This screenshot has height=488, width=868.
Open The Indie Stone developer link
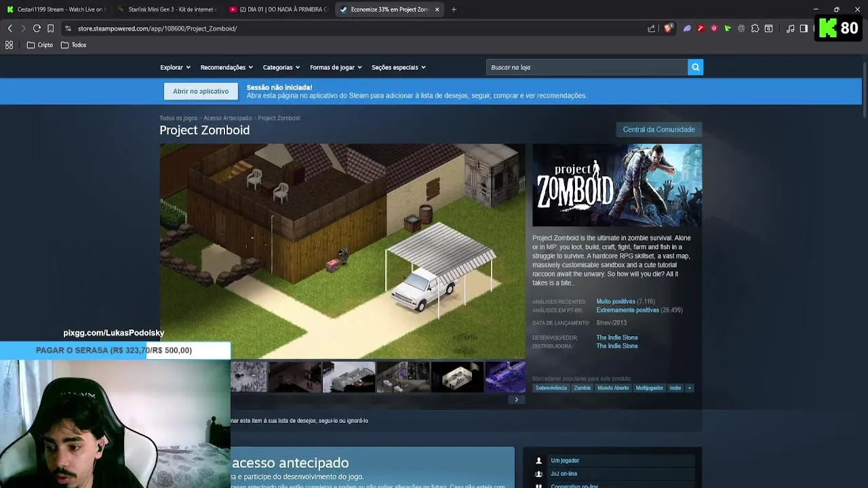617,338
